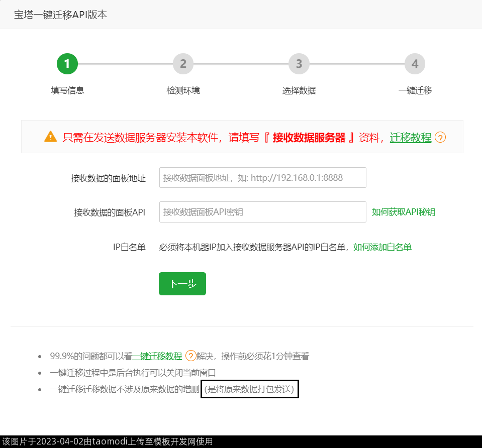Image resolution: width=482 pixels, height=448 pixels.
Task: Click the 宝塔一键迁移API版本 window title
Action: pyautogui.click(x=60, y=15)
